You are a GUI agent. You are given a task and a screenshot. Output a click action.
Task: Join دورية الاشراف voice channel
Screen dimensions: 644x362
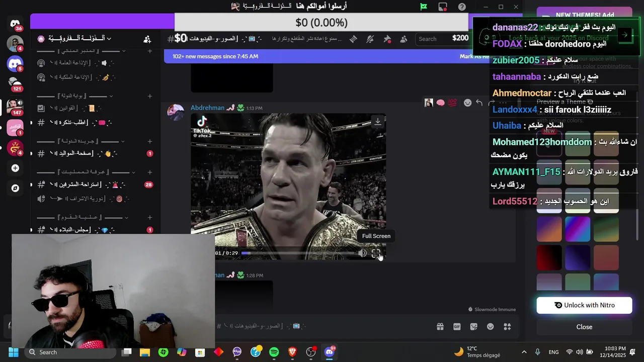(x=96, y=199)
